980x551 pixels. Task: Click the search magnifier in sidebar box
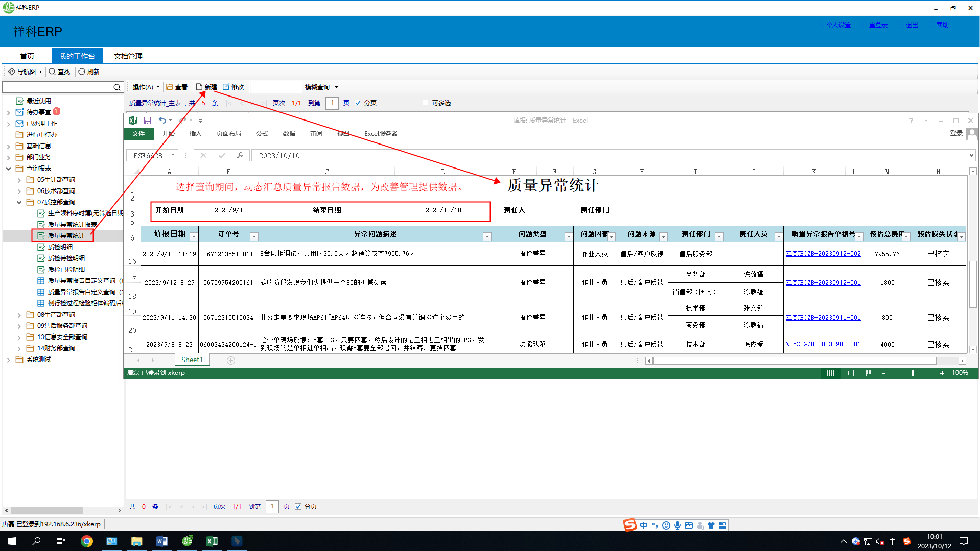click(x=117, y=87)
